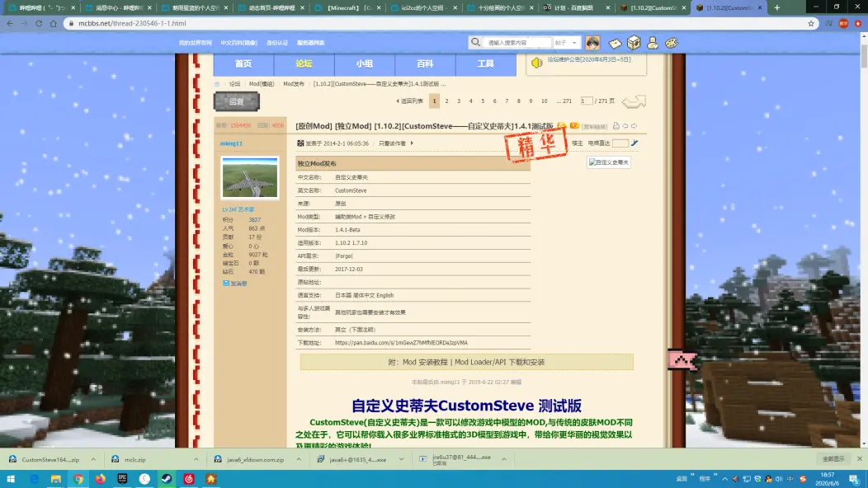Select the '论坛' navigation tab
Screen dimensions: 868x488
coord(304,63)
